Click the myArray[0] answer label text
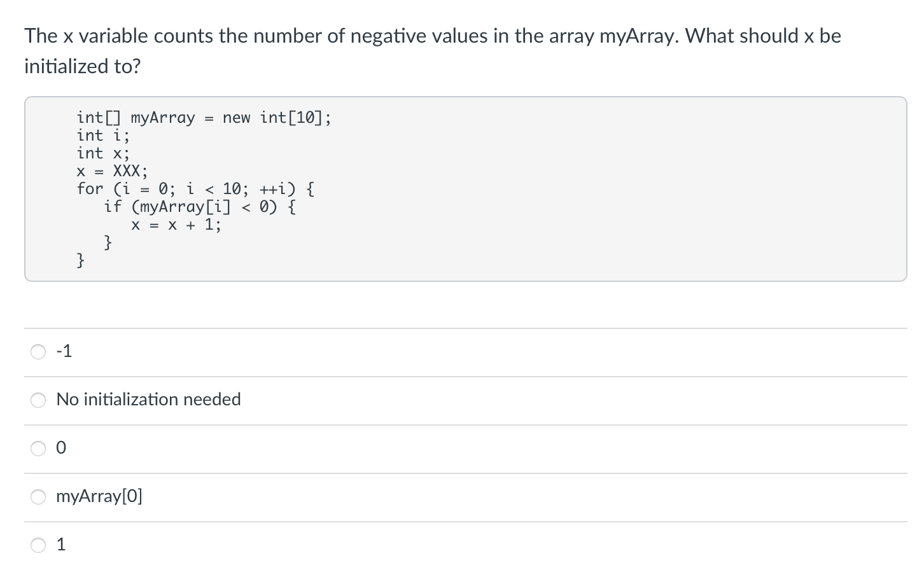This screenshot has width=924, height=586. tap(99, 496)
